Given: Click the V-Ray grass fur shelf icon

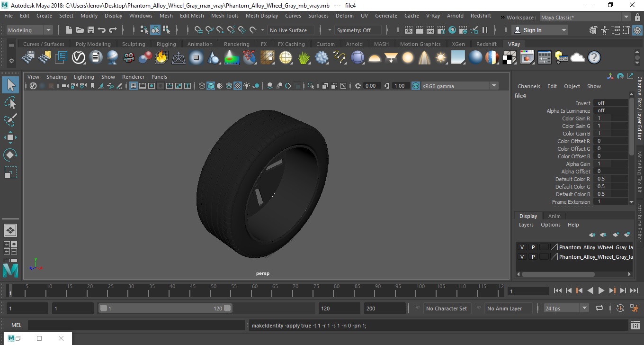Looking at the screenshot, I should click(304, 58).
